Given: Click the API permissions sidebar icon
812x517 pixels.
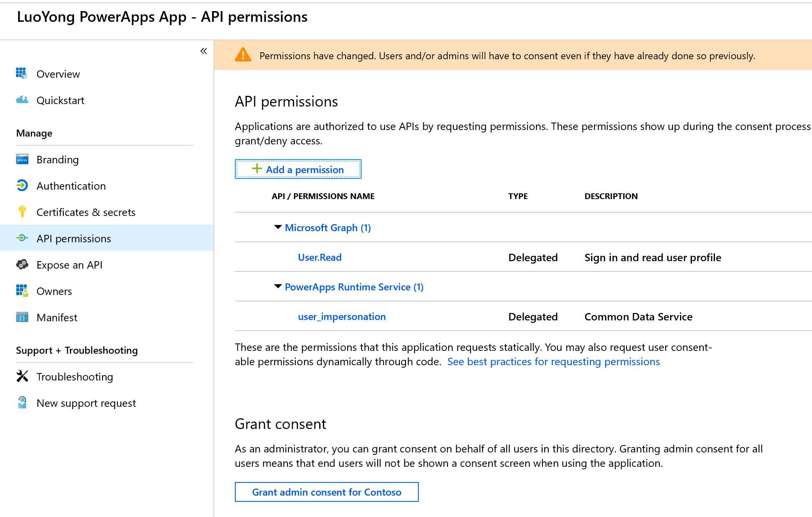Looking at the screenshot, I should [22, 238].
